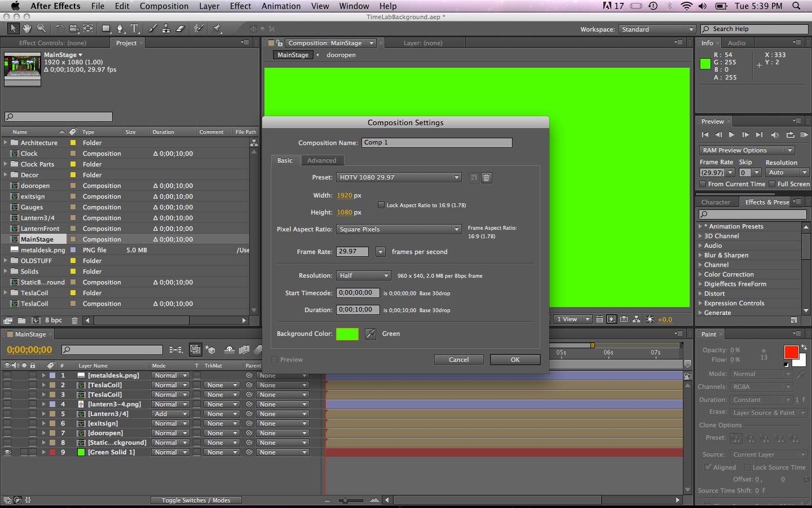Expand the TeslaCoil folder
812x508 pixels.
pos(6,293)
